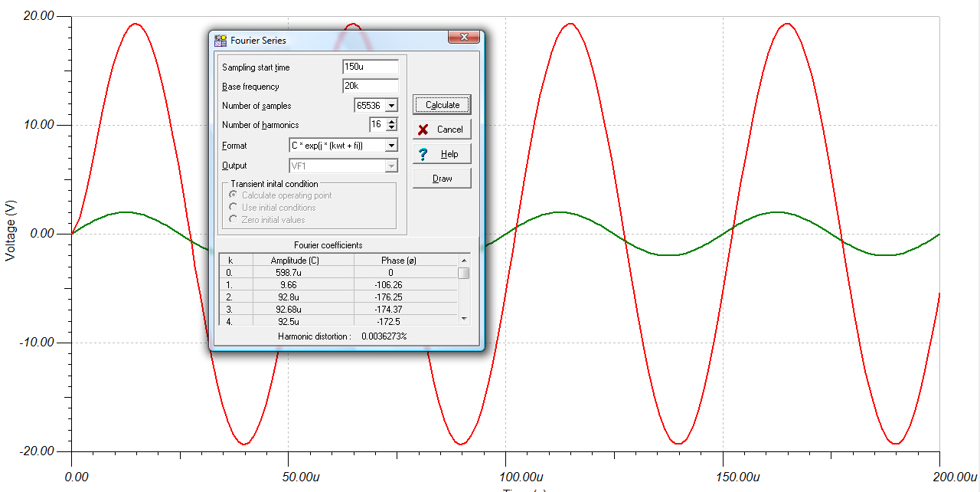Select Use initial conditions radio button
The height and width of the screenshot is (492, 980).
(234, 208)
